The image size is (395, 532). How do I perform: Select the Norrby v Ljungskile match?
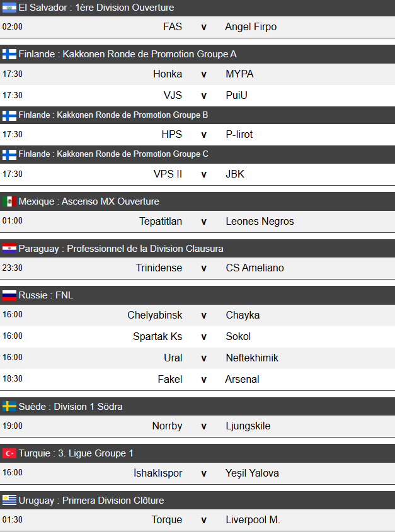[x=203, y=426]
